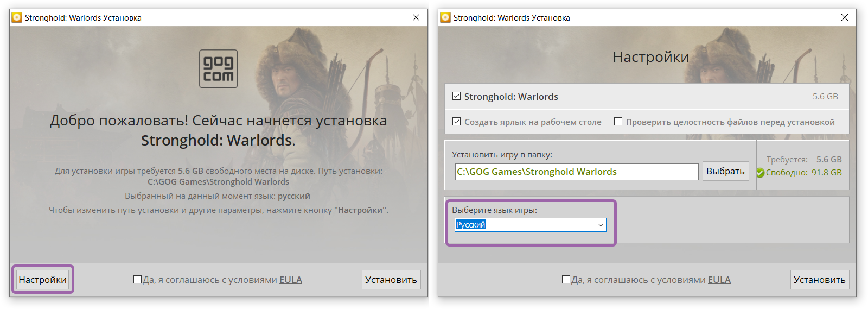Accept EULA checkbox in welcome window
The image size is (868, 309).
point(137,280)
